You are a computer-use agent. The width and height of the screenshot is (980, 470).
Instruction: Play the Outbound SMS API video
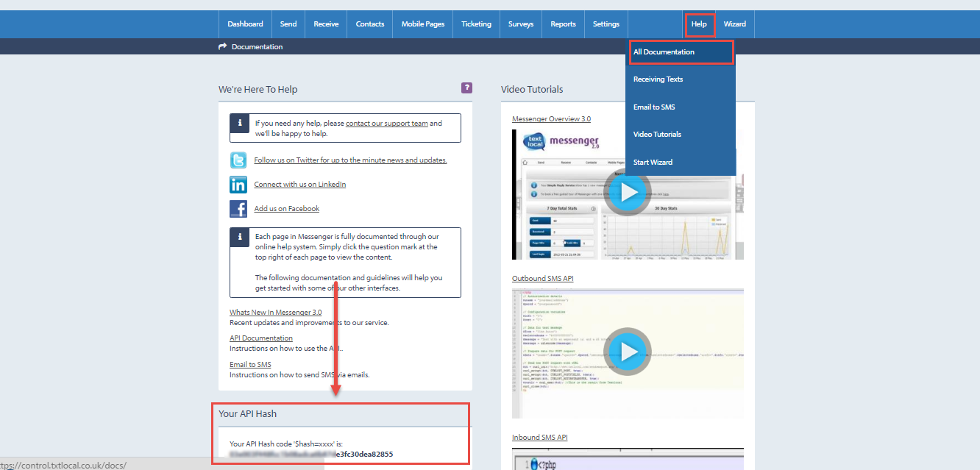point(628,352)
